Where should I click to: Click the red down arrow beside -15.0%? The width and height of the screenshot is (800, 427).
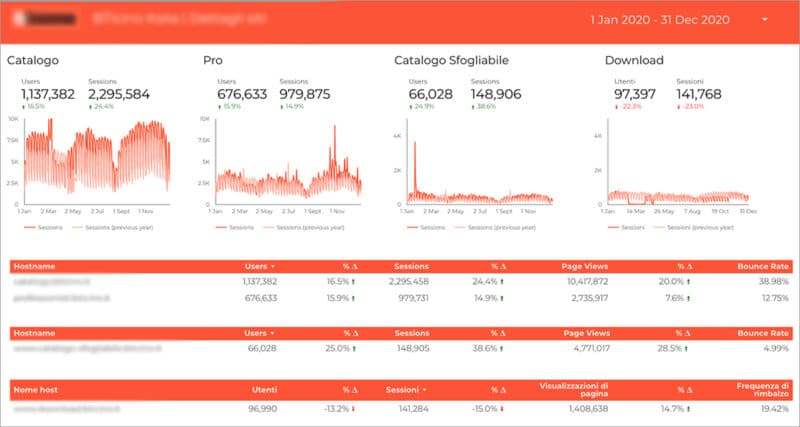tap(502, 409)
